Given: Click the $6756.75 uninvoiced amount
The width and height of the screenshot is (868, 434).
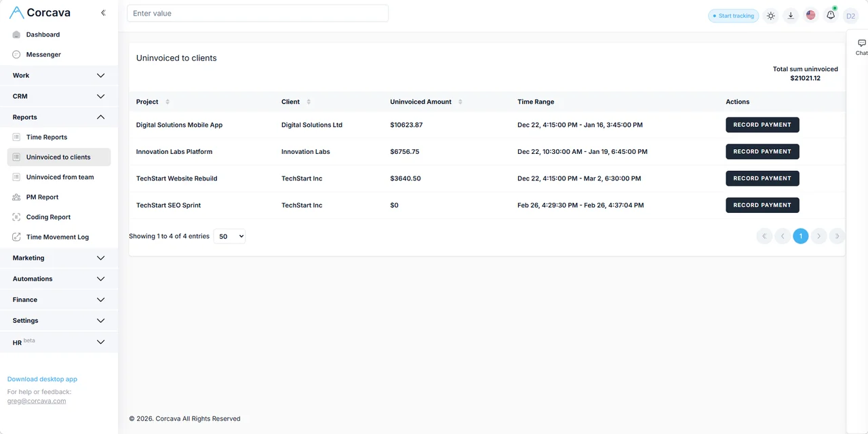Looking at the screenshot, I should [405, 152].
